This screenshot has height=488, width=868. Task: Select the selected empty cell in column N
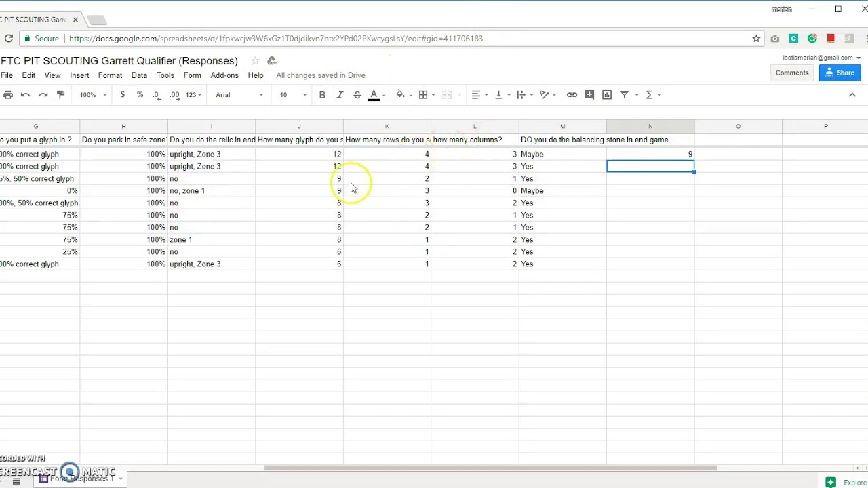click(x=650, y=166)
